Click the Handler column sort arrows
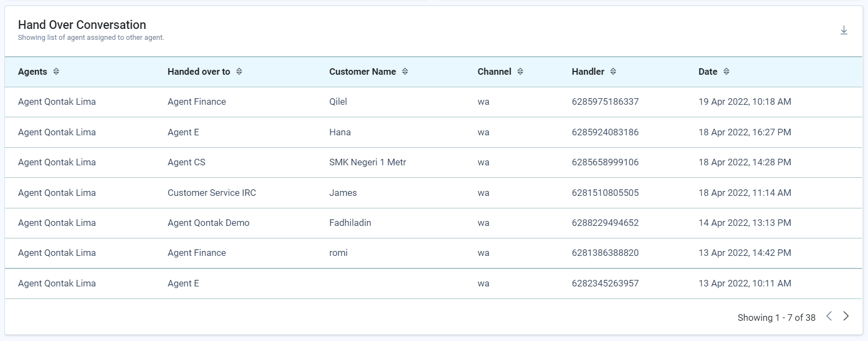 tap(613, 71)
